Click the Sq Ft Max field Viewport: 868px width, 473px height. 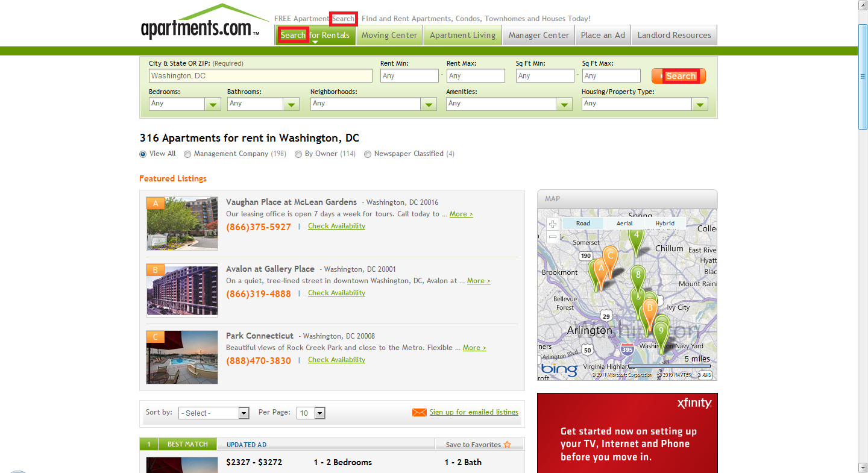pyautogui.click(x=611, y=76)
